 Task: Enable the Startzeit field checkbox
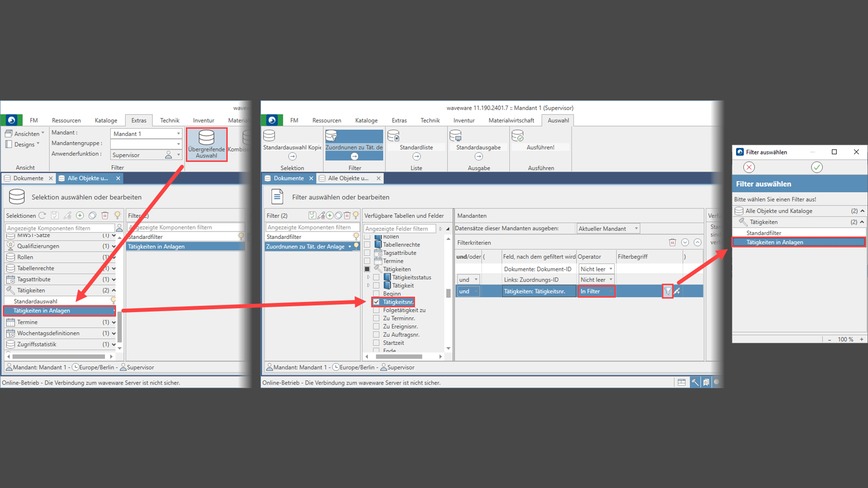[376, 343]
